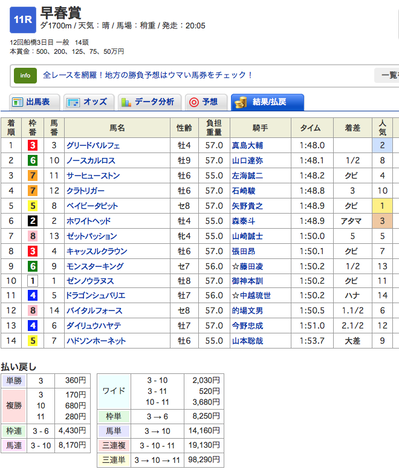Switch to the オッズ tab

click(x=89, y=102)
